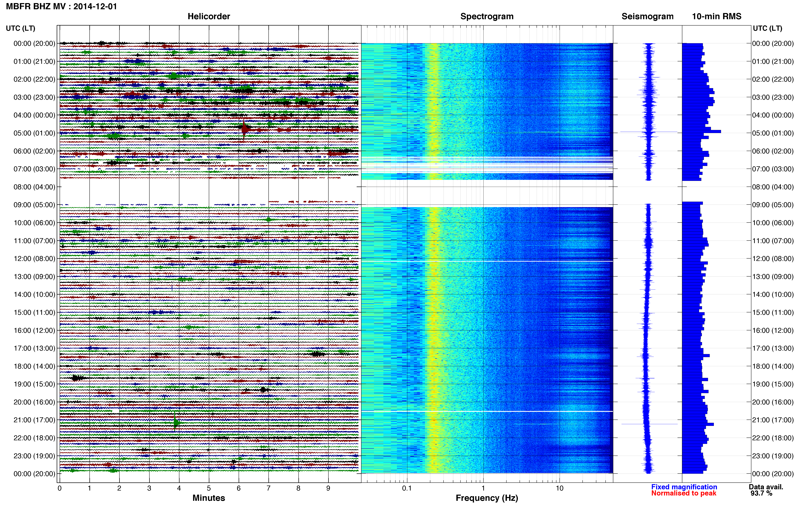
Task: Click right-side time label 05:00 (01:00)
Action: click(x=773, y=133)
